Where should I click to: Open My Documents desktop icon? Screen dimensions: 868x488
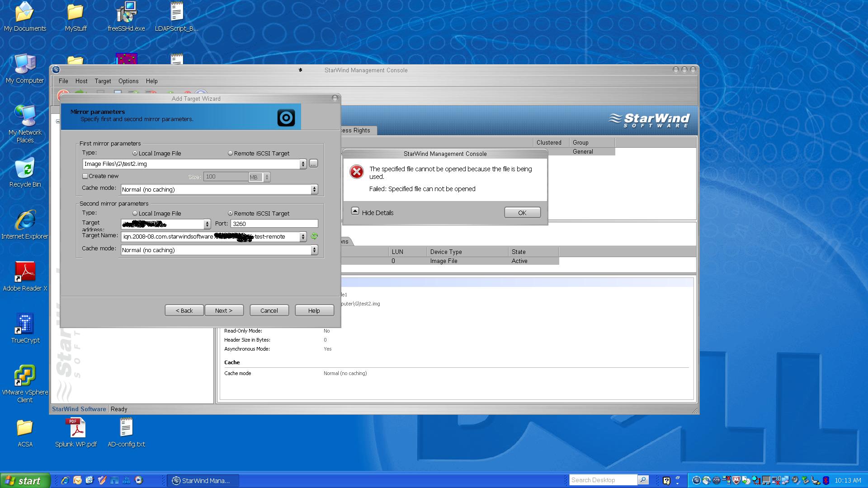[25, 17]
